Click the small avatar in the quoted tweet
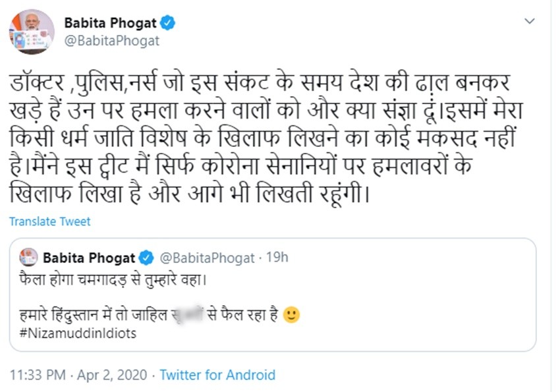Image resolution: width=560 pixels, height=392 pixels. point(28,257)
